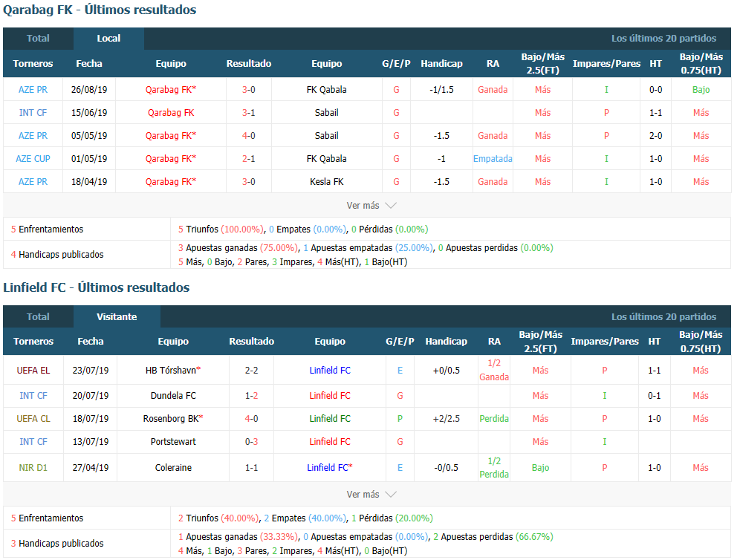Open UEFA CL tournament link
This screenshot has width=740, height=560.
pos(33,419)
